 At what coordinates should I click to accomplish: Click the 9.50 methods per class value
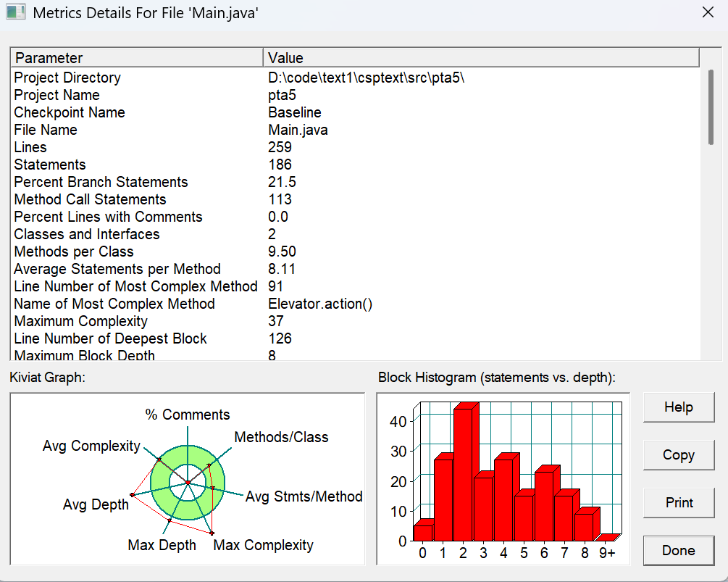[x=282, y=251]
